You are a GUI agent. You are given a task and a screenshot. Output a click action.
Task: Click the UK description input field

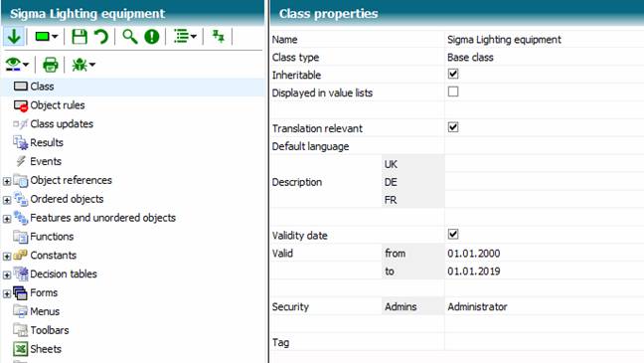coord(545,164)
